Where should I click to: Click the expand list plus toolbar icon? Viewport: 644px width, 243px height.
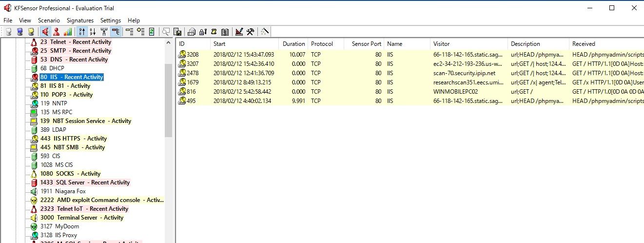tap(140, 32)
